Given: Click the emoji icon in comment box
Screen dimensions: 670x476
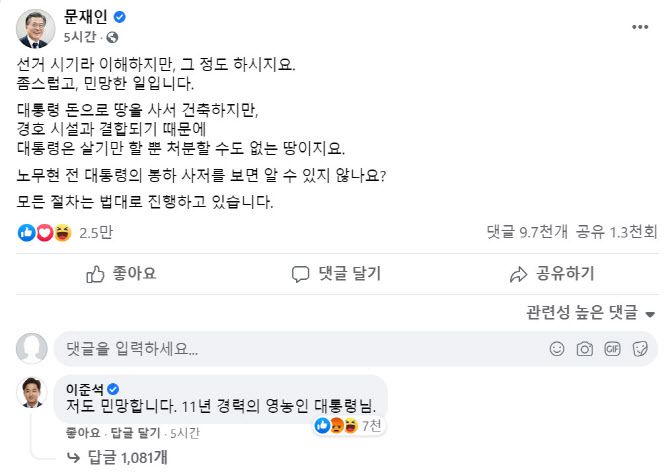Looking at the screenshot, I should (557, 349).
